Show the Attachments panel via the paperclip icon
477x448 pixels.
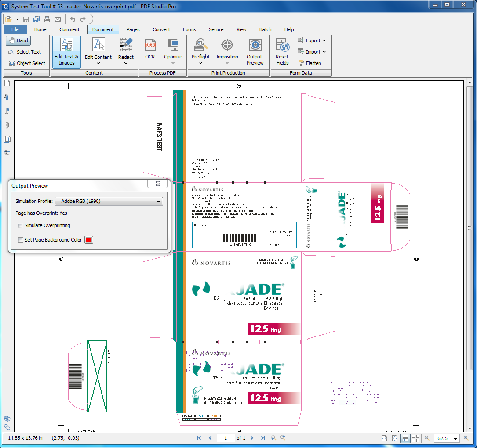pyautogui.click(x=7, y=126)
